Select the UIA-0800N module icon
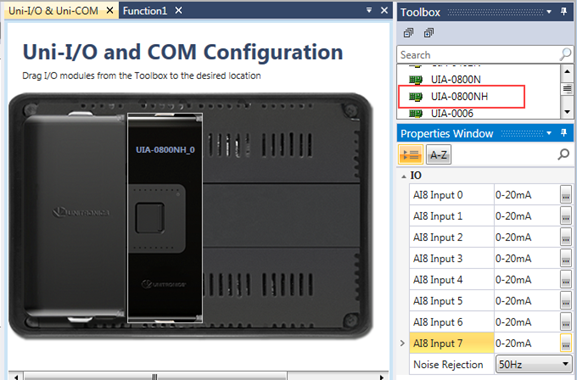This screenshot has height=380, width=577. point(416,79)
